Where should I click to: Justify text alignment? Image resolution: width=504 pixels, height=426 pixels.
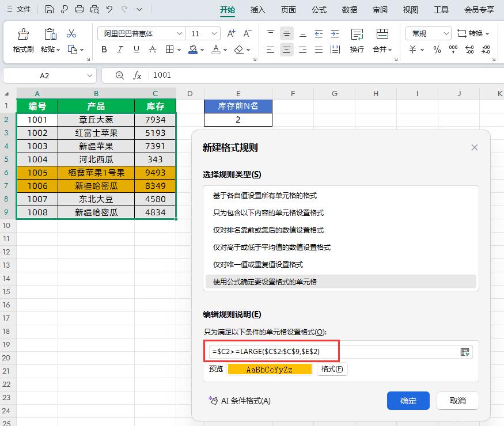(319, 50)
